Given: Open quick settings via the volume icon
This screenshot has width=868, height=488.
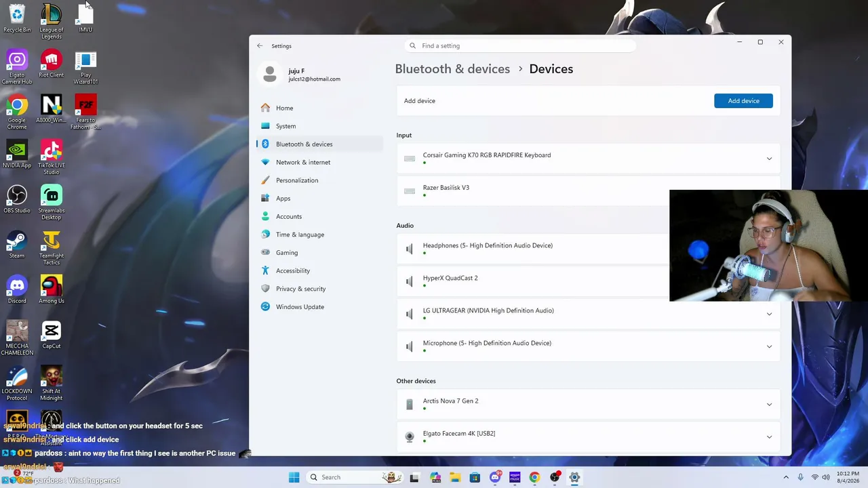Looking at the screenshot, I should (827, 477).
